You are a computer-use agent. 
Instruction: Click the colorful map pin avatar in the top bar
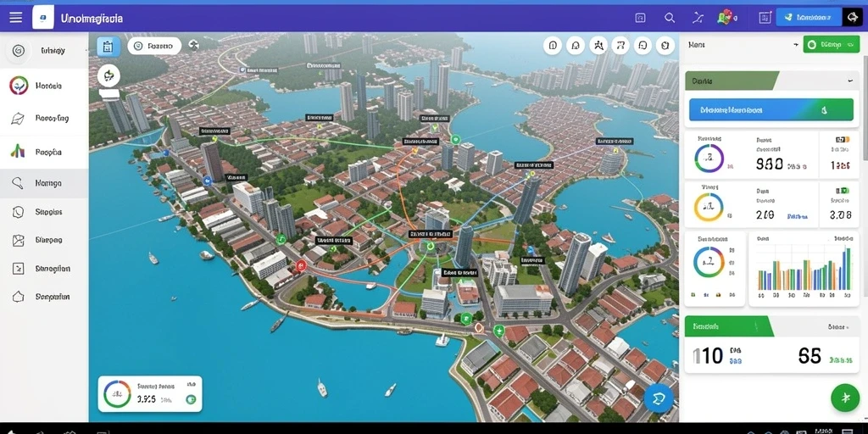coord(725,18)
